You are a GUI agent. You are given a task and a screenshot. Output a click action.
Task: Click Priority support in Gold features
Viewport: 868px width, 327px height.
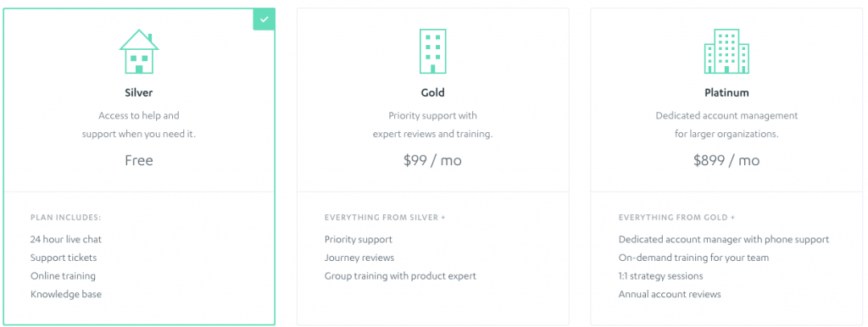click(x=359, y=239)
